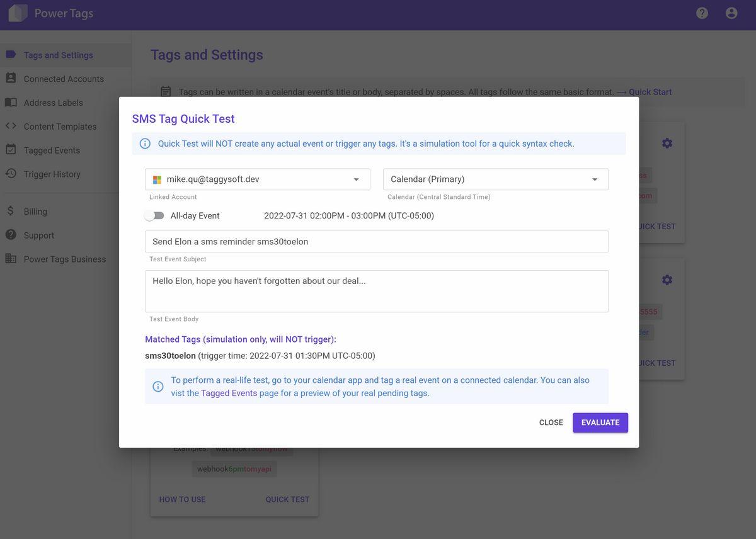
Task: Click the Tagged Events calendar-check icon
Action: click(x=11, y=149)
